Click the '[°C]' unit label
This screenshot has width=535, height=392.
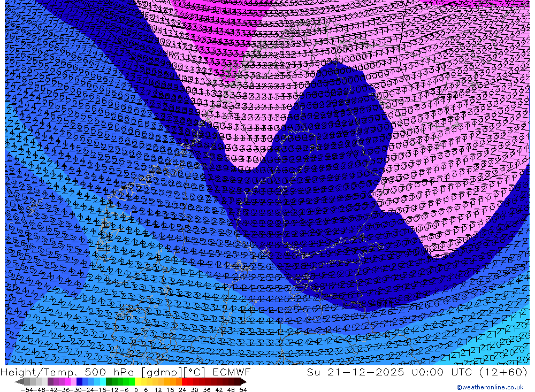194,372
